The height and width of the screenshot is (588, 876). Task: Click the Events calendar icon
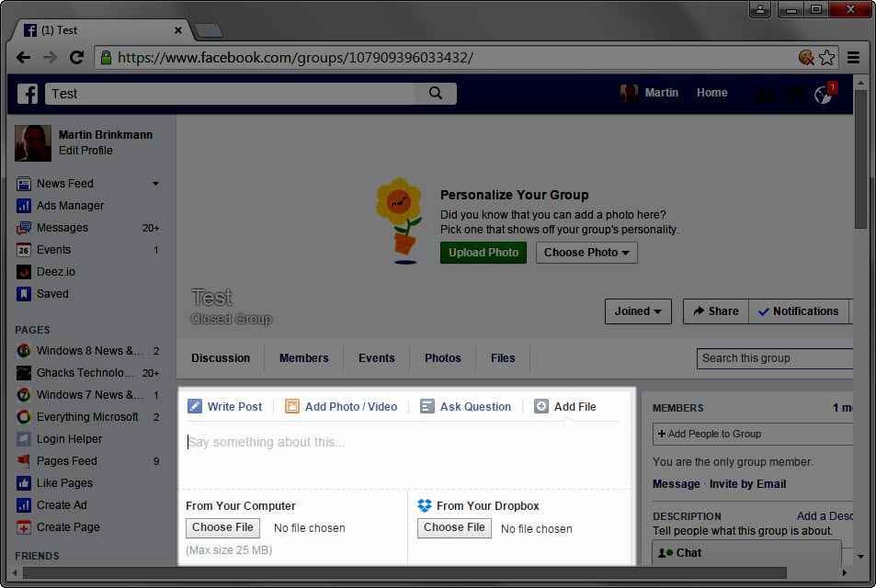coord(24,250)
